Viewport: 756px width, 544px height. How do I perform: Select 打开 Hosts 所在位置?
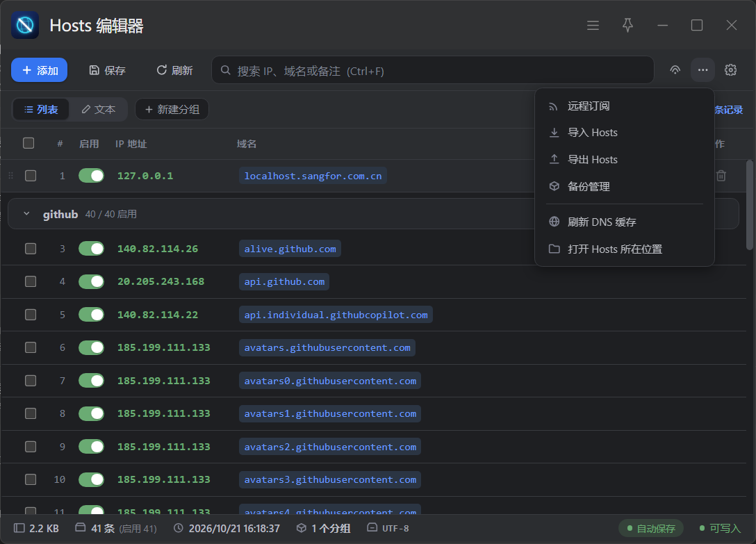click(x=625, y=249)
